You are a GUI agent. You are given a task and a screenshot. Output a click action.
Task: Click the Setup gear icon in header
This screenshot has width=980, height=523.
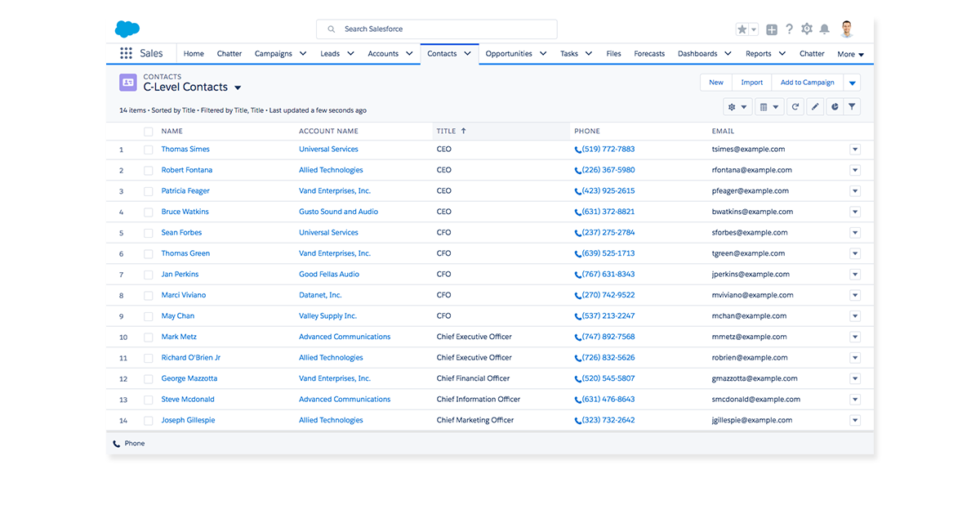click(x=807, y=29)
